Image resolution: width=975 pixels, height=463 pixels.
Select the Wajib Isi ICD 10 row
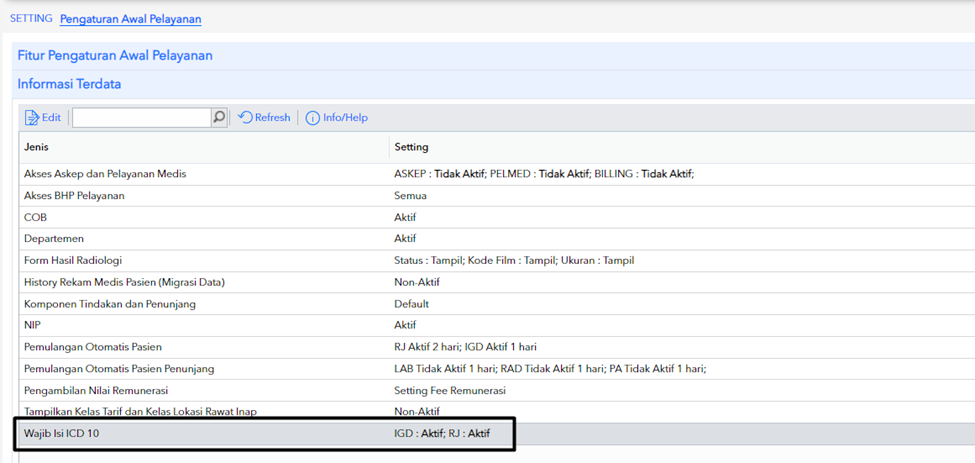[62, 433]
